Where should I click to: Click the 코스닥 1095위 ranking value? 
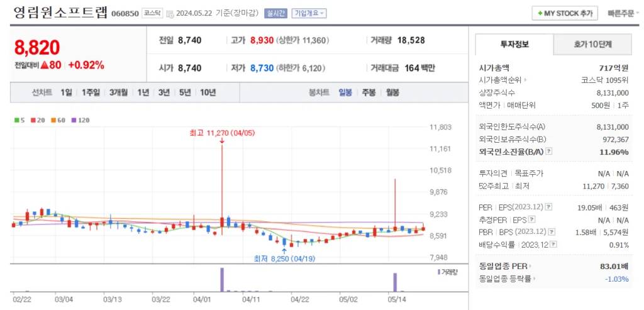(x=605, y=80)
